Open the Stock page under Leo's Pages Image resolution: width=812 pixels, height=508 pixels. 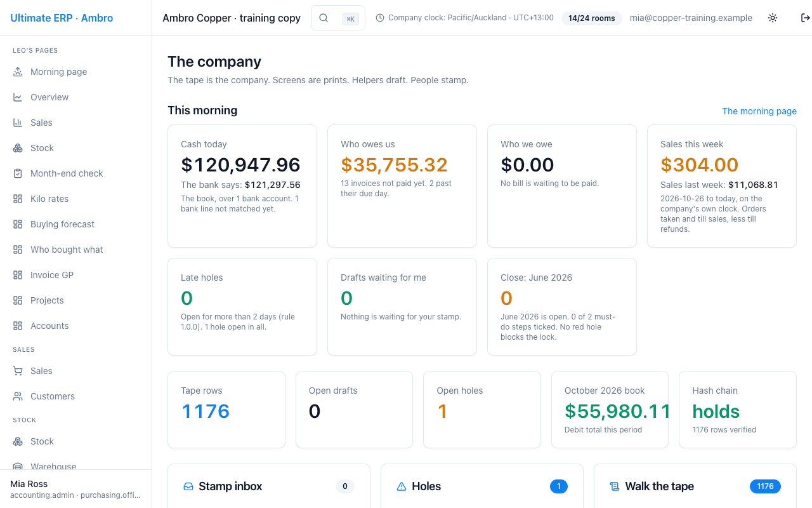[x=76, y=148]
